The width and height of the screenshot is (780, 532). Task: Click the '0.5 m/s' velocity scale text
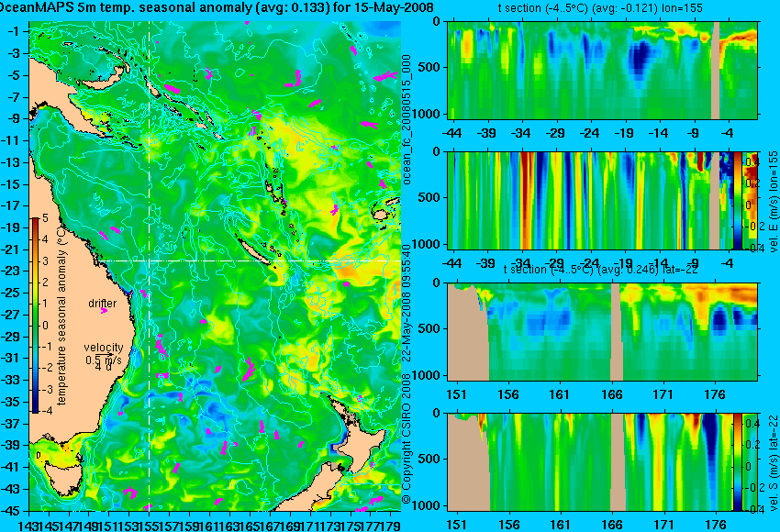pos(104,360)
